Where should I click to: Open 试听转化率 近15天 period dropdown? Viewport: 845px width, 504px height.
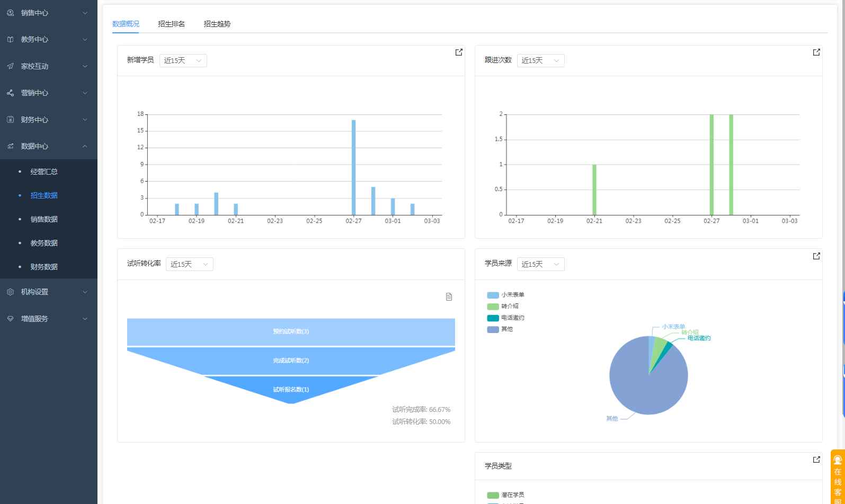pos(189,264)
